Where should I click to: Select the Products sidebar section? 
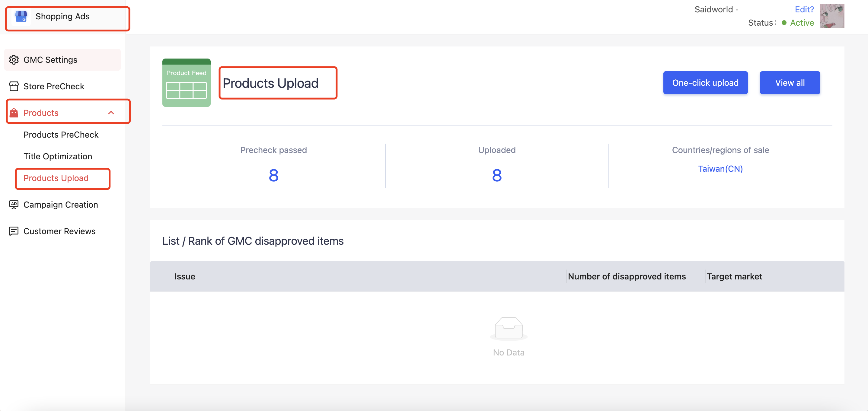62,113
